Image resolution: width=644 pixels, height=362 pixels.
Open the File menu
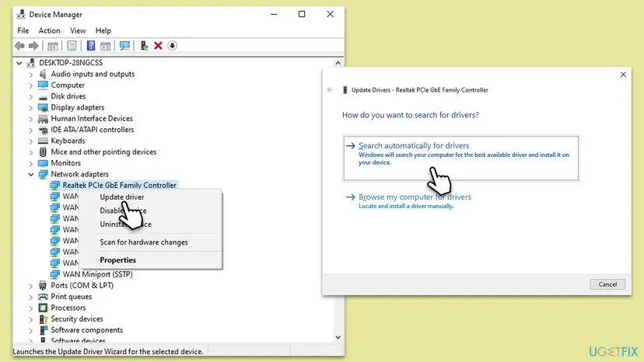(23, 31)
